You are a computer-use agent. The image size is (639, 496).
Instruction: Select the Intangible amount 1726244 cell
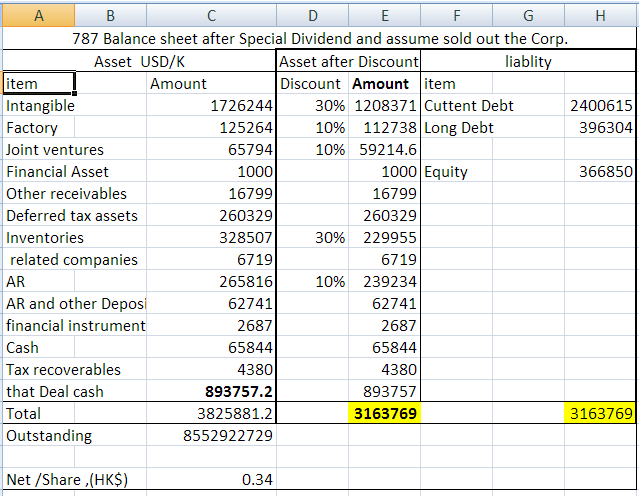point(211,106)
